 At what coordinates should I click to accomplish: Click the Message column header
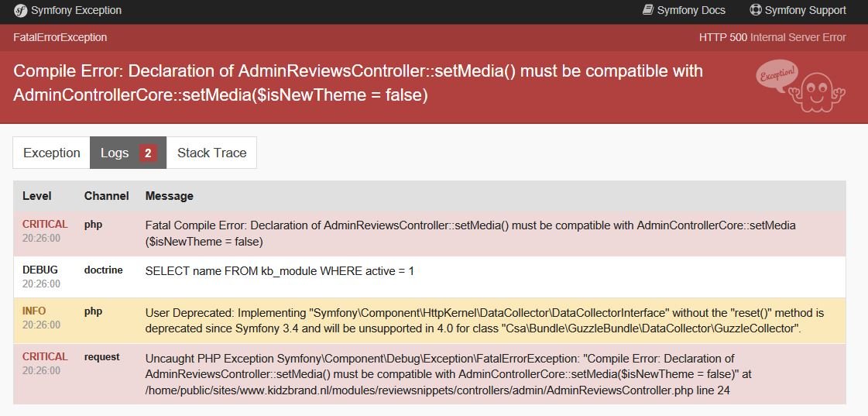170,196
